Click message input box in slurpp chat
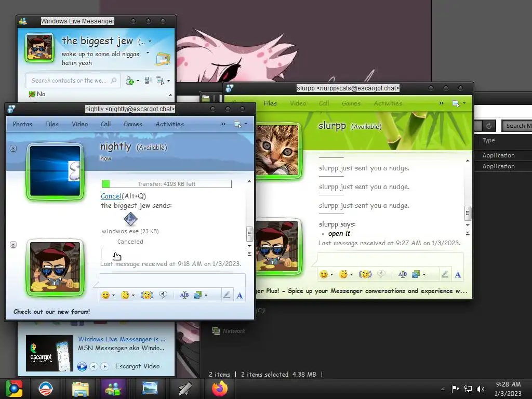532x399 pixels. pyautogui.click(x=390, y=260)
